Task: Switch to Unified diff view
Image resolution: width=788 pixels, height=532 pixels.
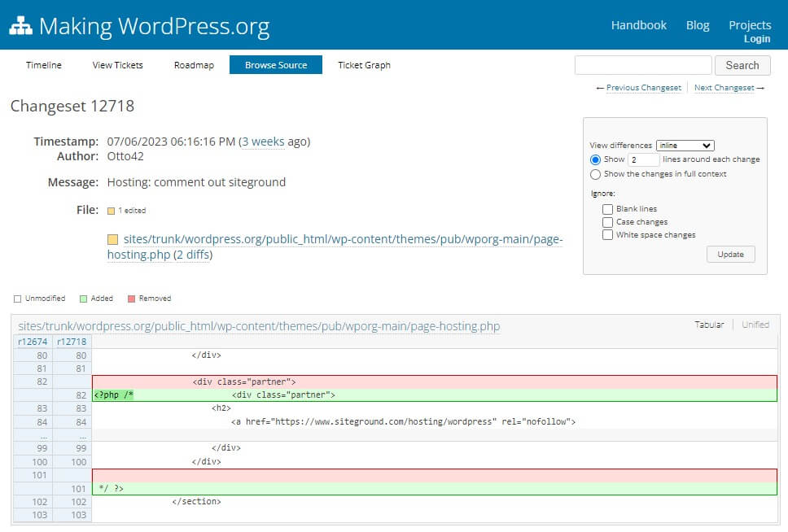Action: click(x=755, y=325)
